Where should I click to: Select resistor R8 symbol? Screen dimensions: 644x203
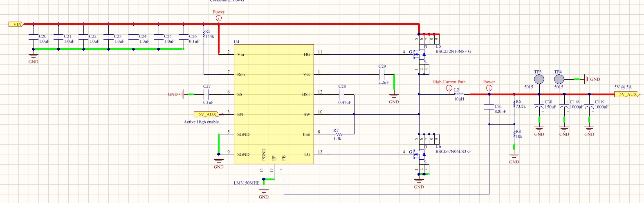[514, 134]
